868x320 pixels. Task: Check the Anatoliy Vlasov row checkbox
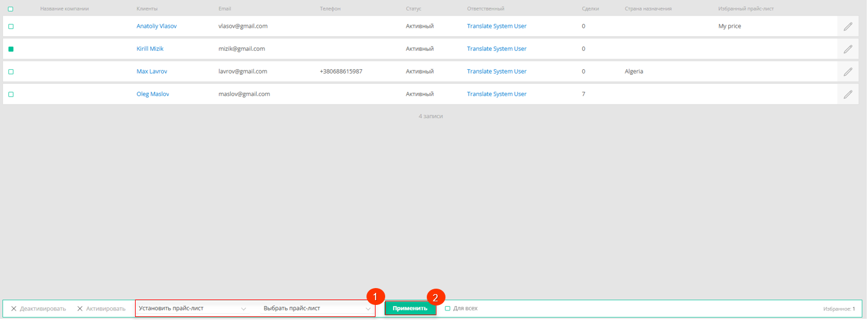click(x=11, y=27)
